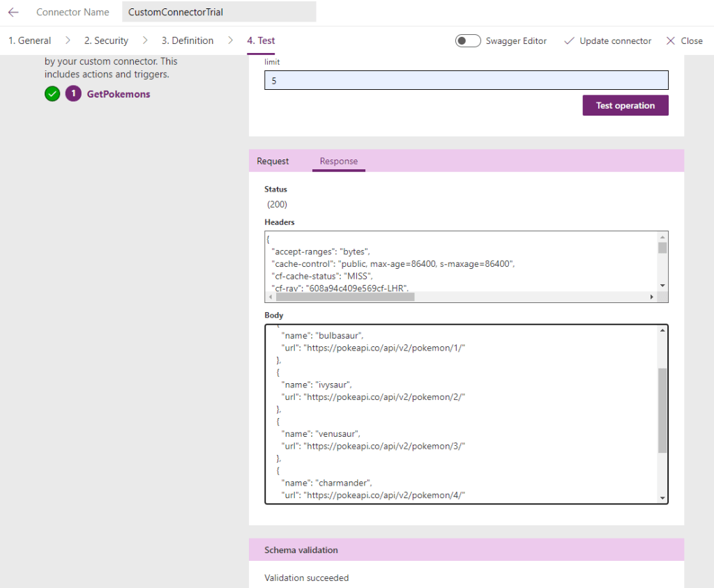Open the 2. Security step
The width and height of the screenshot is (714, 588).
(106, 40)
